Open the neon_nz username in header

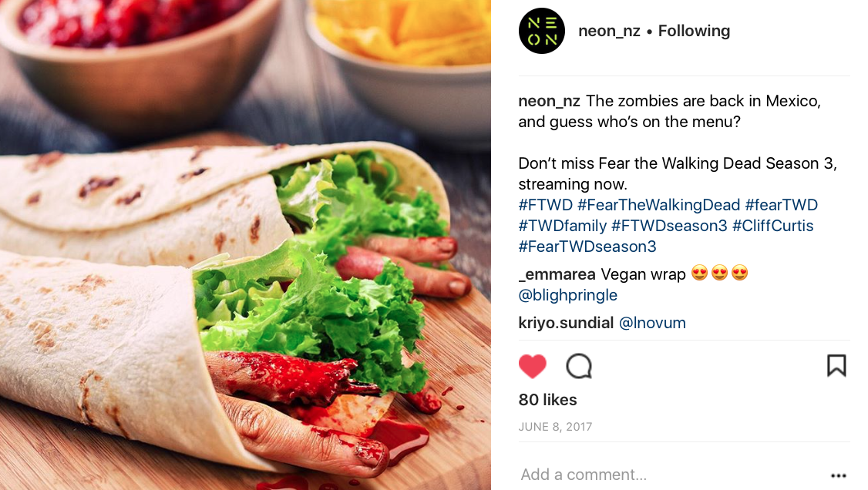click(609, 31)
